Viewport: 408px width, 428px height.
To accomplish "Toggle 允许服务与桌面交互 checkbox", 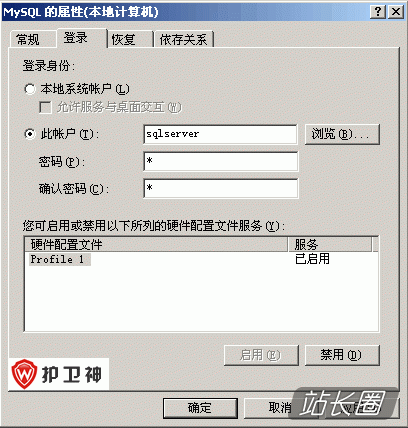I will coord(45,108).
